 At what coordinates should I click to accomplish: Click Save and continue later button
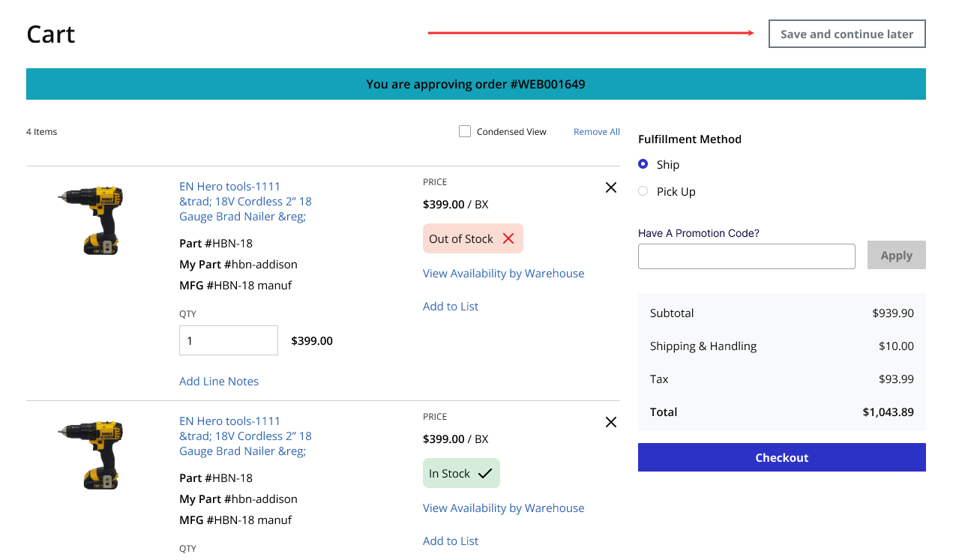pos(847,34)
